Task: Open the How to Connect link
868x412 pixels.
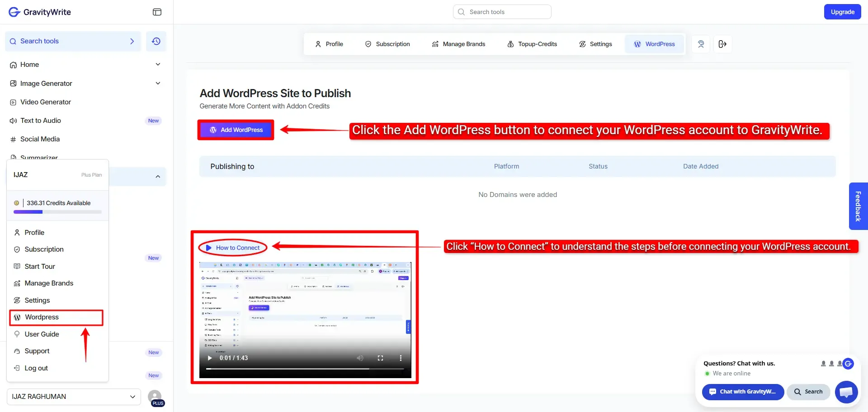Action: (x=233, y=248)
